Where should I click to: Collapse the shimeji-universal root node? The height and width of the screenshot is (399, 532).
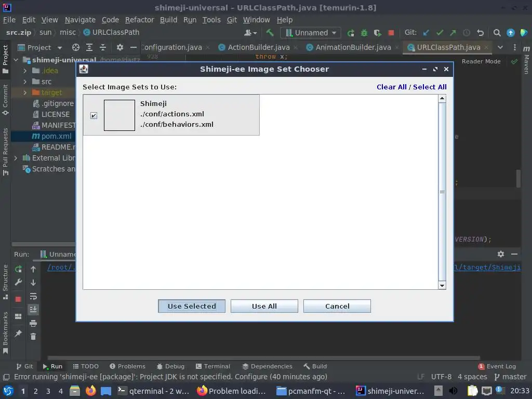16,60
